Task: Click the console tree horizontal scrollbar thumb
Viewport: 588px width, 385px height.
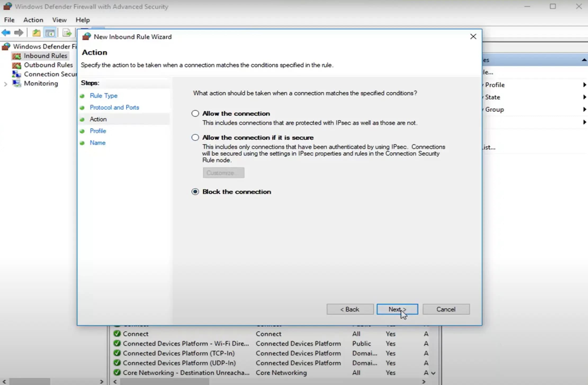Action: point(29,382)
